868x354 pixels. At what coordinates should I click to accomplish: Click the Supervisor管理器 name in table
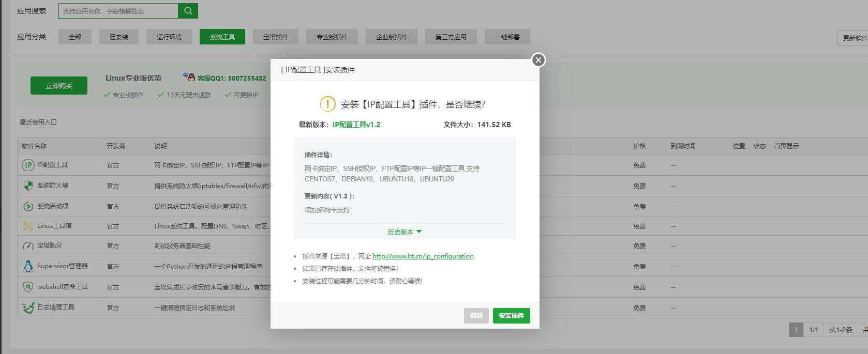pyautogui.click(x=63, y=266)
